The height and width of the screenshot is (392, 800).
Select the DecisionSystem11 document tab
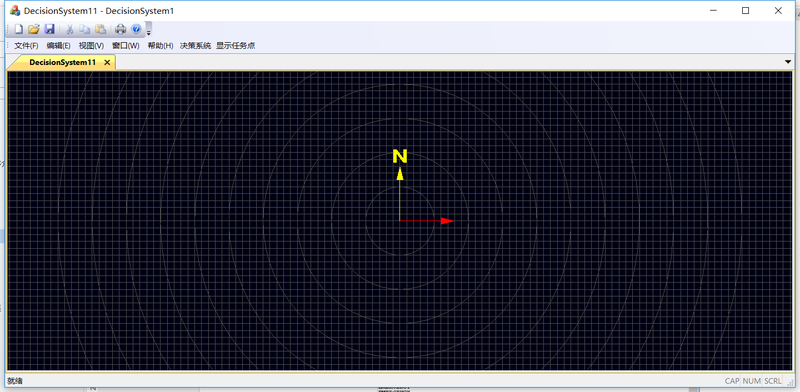(62, 62)
